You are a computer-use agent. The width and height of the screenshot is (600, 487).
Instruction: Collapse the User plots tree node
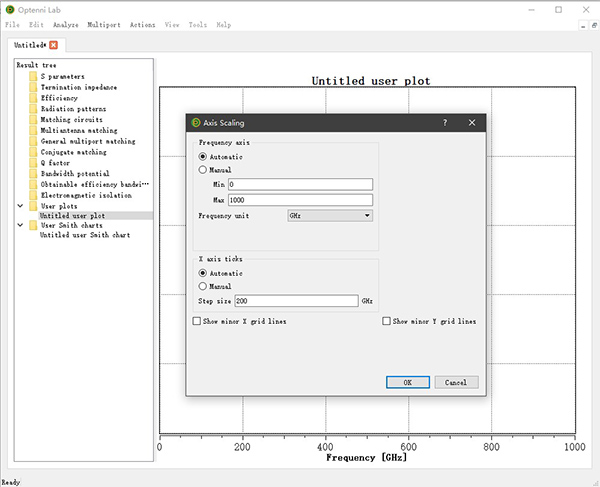[x=20, y=206]
